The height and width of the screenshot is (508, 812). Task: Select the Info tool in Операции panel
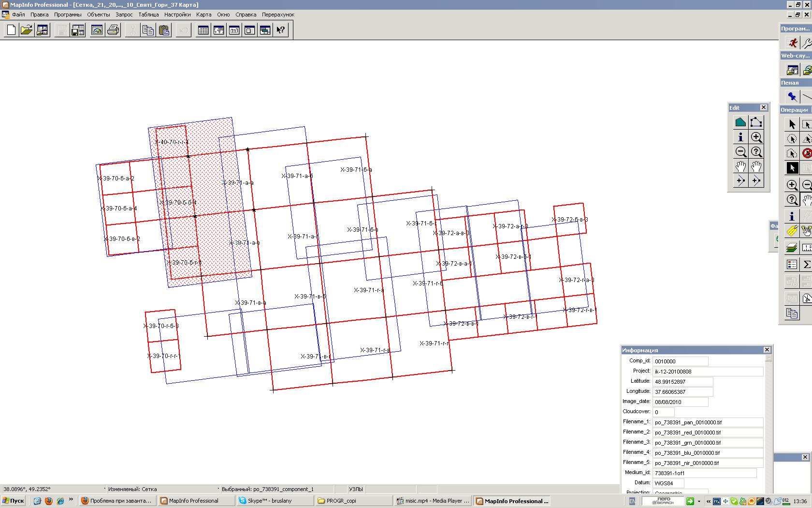(792, 216)
